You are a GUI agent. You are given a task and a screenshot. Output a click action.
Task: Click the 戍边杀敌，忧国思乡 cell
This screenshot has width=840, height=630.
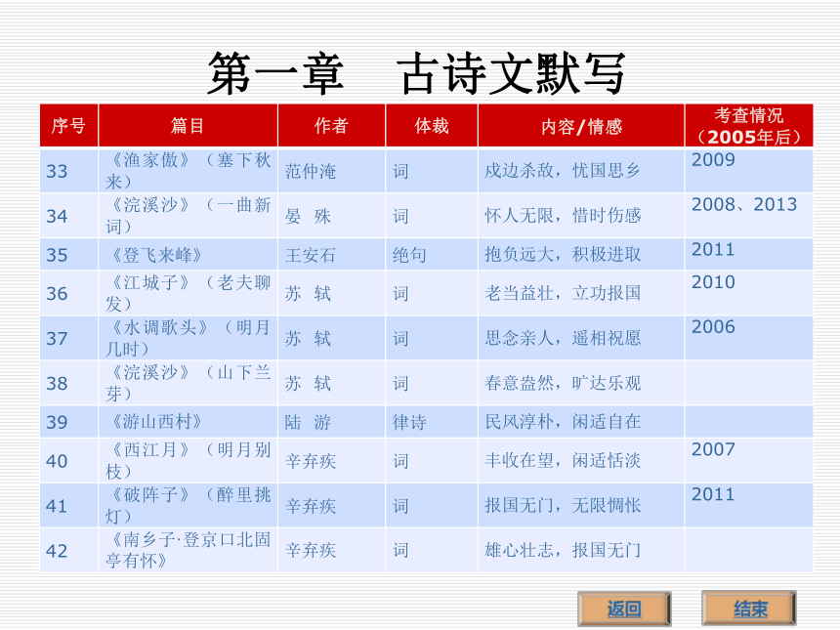click(x=581, y=171)
